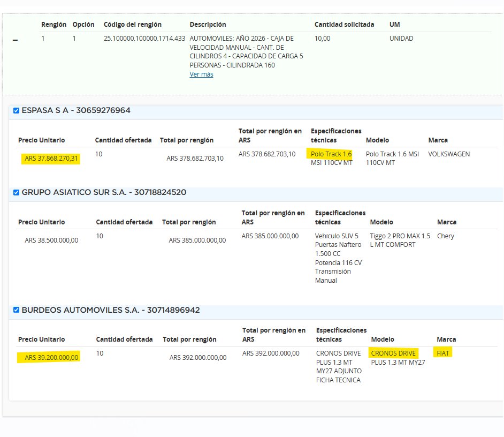Click CRONOS DRIVE specs with ADJUNTO FICHA TECNICA
Screen dimensions: 504x437
point(339,366)
